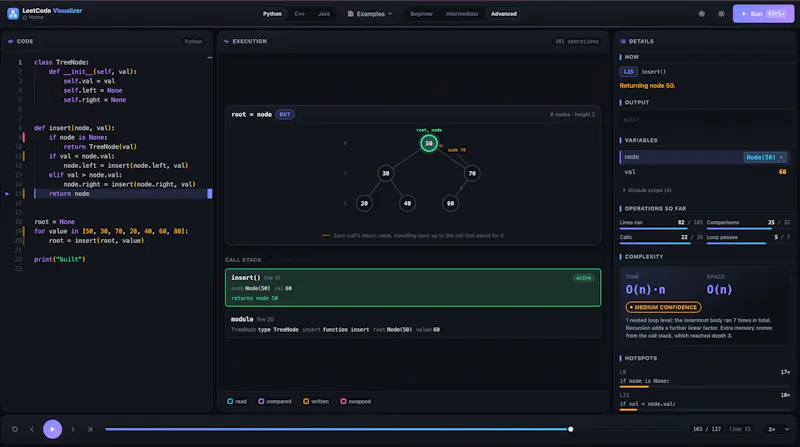Viewport: 800px width, 447px height.
Task: Click the L15 line badge under NOW
Action: pos(628,72)
